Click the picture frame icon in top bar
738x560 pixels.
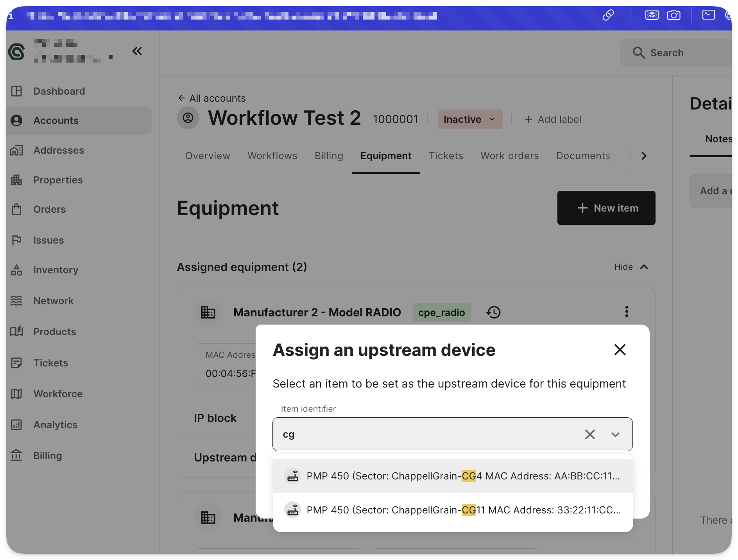click(x=652, y=15)
